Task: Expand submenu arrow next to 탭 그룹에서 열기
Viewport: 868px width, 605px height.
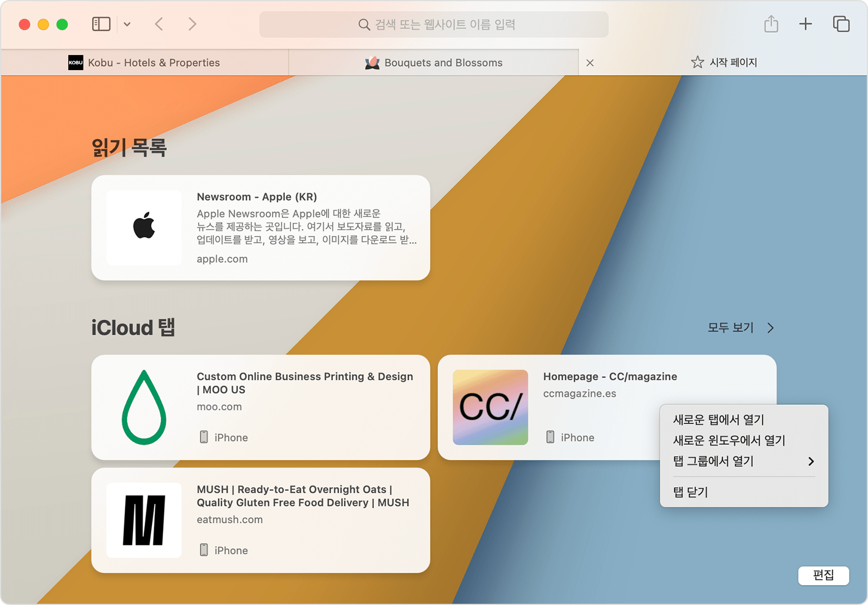Action: pyautogui.click(x=811, y=461)
